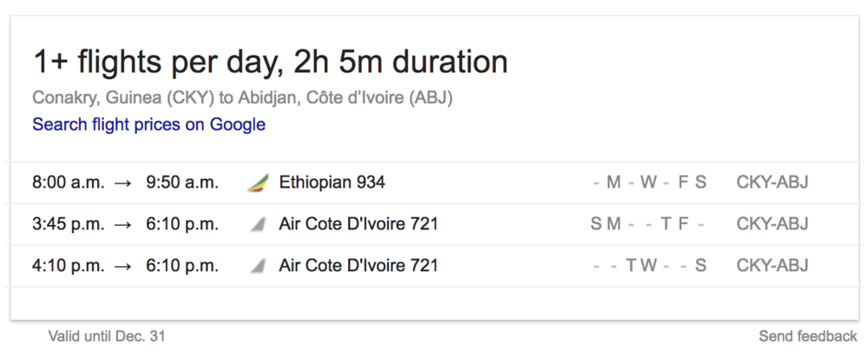Image resolution: width=868 pixels, height=352 pixels.
Task: Click the Send feedback link
Action: click(x=807, y=336)
